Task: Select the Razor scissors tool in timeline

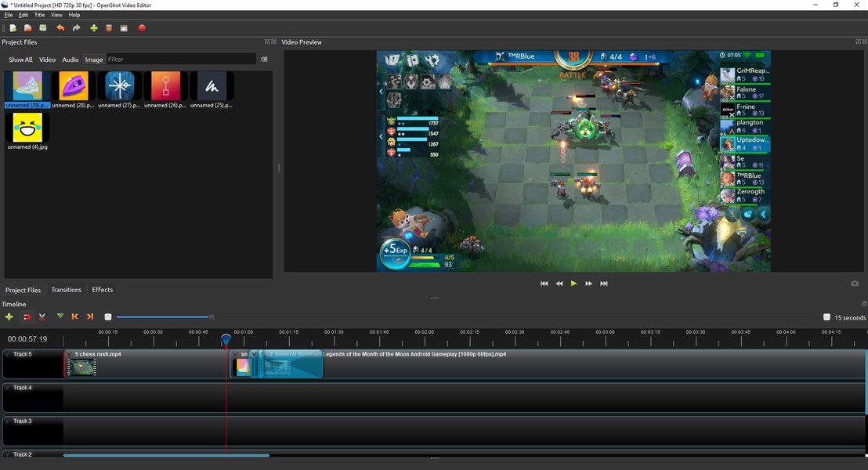Action: [42, 317]
